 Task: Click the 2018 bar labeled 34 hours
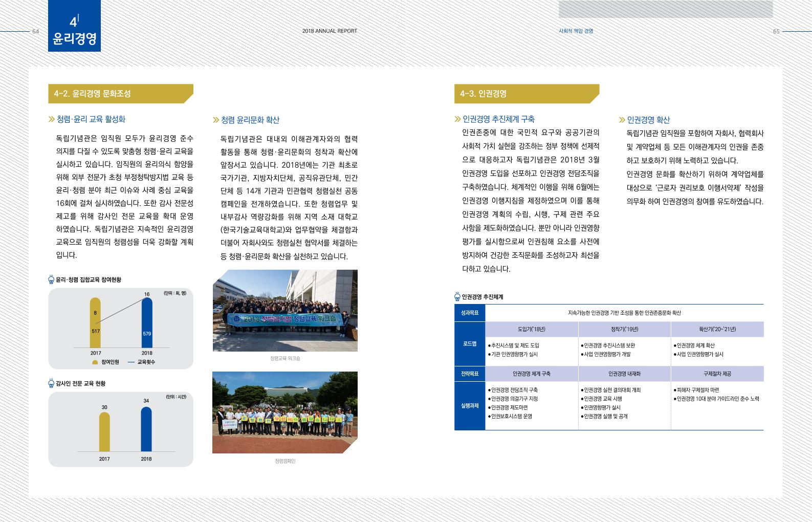click(x=146, y=429)
